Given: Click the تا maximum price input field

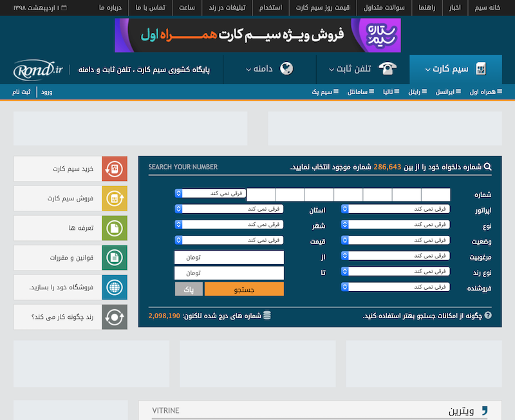Looking at the screenshot, I should coord(229,272).
